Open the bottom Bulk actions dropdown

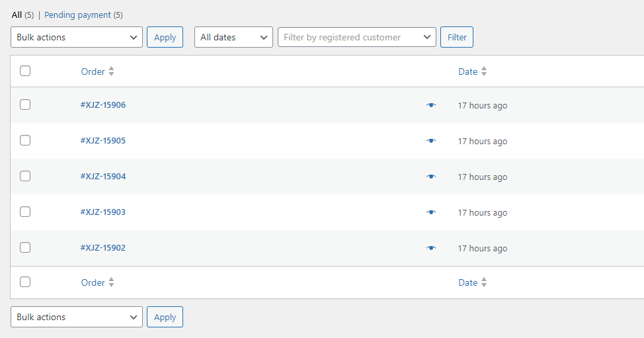77,317
